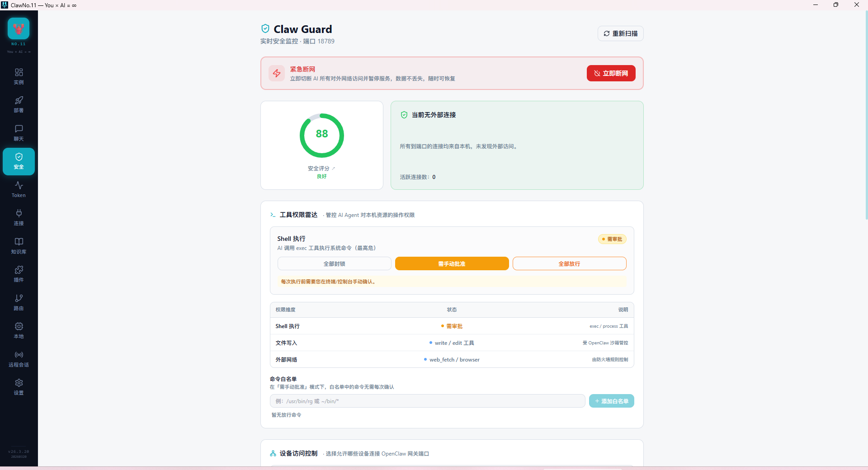Select the 需手动批准 shell mode

pyautogui.click(x=452, y=263)
